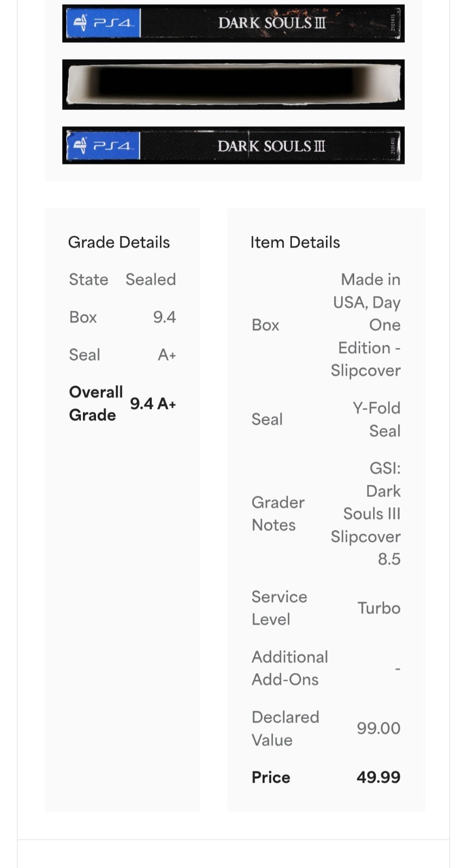Click the GSI grader notes text

point(366,514)
